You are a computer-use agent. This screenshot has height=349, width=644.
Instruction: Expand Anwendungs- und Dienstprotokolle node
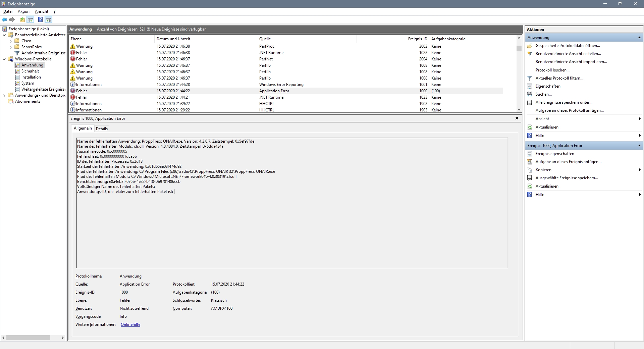point(4,95)
